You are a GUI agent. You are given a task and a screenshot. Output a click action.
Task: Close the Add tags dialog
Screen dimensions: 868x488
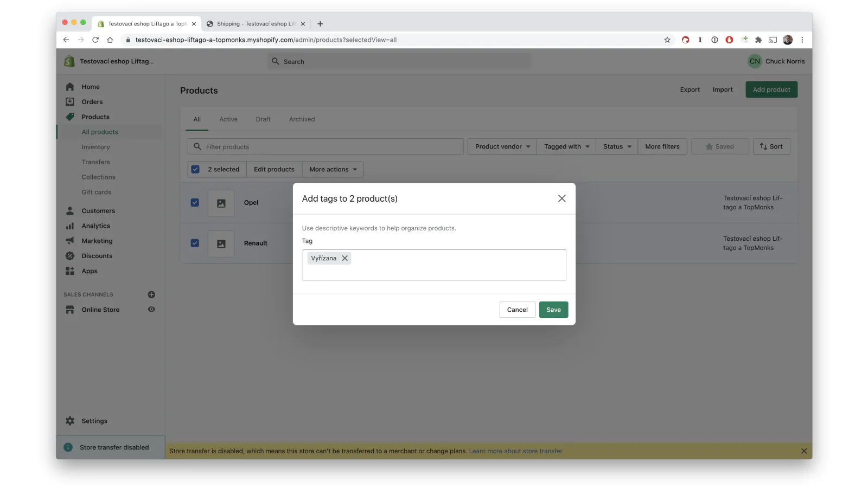point(561,198)
